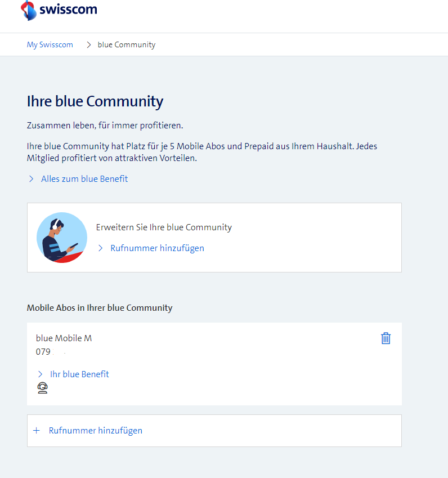Open the Alles zum blue Benefit link

(84, 179)
